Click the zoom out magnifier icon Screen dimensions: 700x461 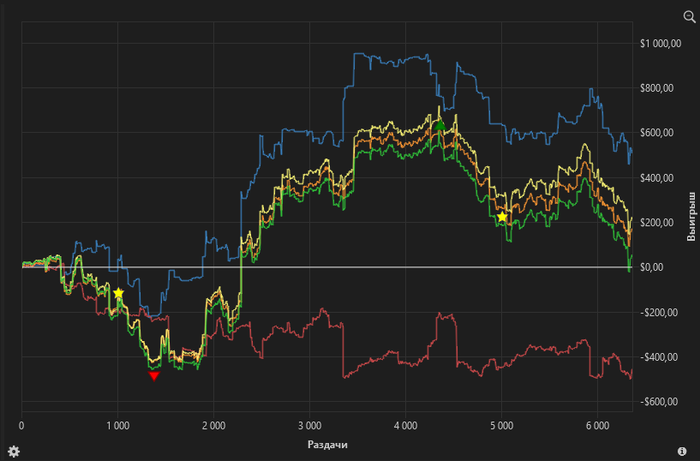tap(689, 17)
